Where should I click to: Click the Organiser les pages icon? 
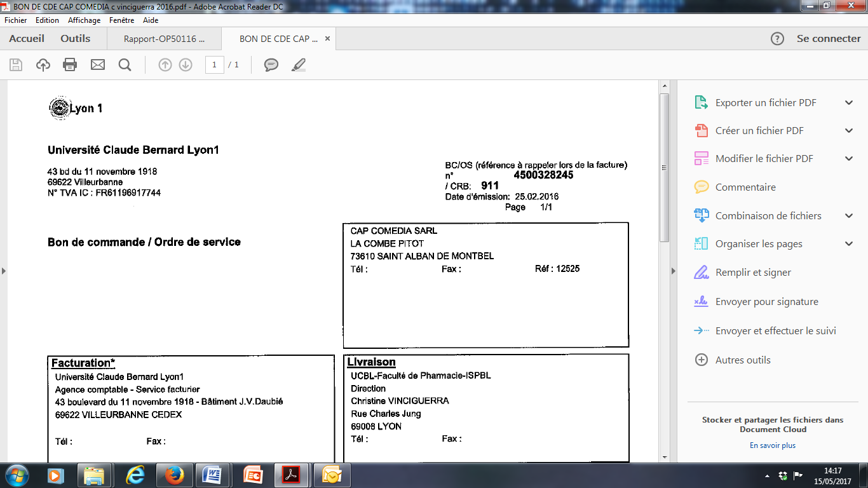point(701,243)
